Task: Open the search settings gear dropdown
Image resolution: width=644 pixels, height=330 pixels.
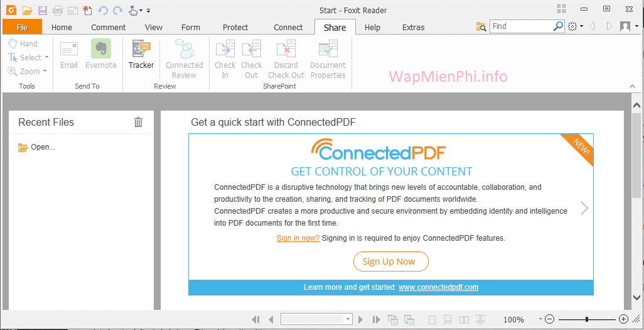Action: tap(576, 27)
